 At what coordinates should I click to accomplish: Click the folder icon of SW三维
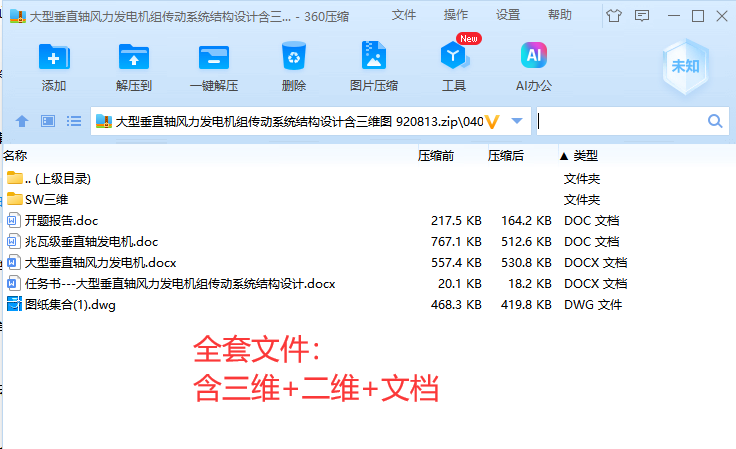pos(15,199)
